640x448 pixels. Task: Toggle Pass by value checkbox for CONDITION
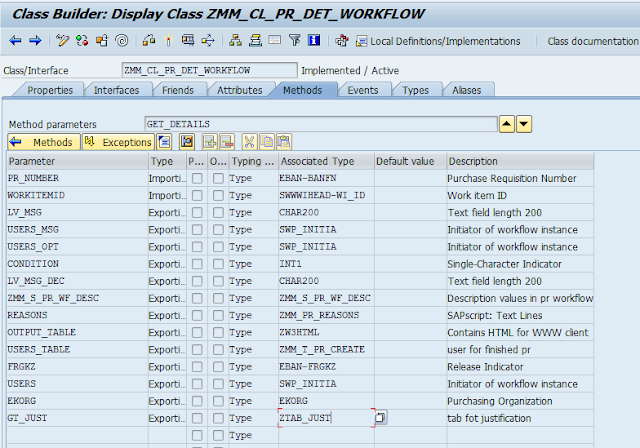click(197, 264)
